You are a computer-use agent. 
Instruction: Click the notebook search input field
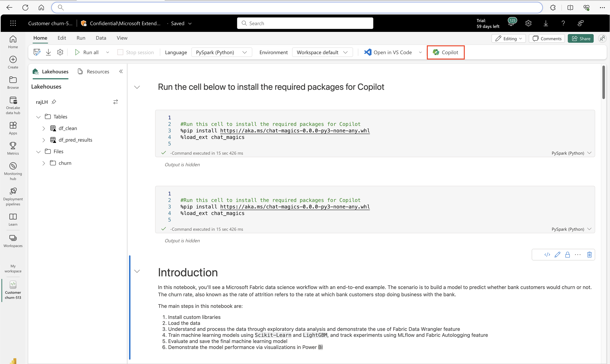coord(305,23)
